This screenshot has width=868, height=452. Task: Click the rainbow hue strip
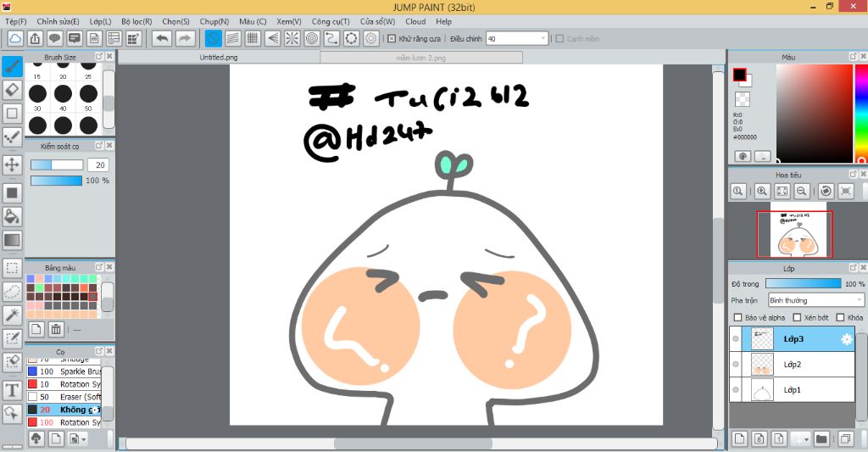coord(862,114)
